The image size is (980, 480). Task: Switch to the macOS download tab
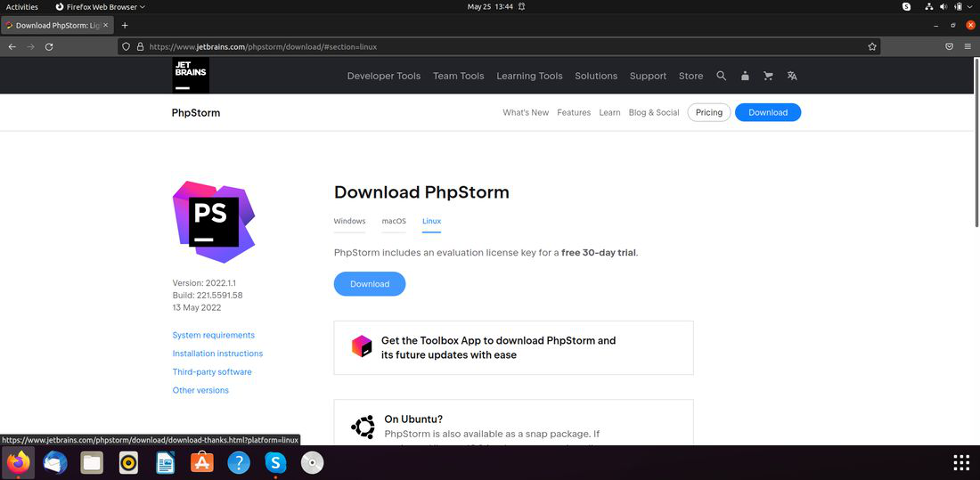(x=394, y=221)
